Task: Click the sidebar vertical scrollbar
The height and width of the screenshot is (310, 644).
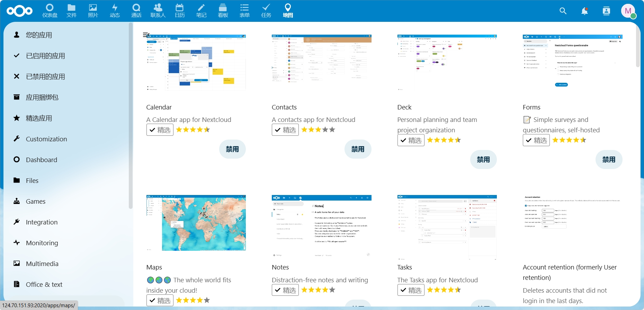Action: (131, 116)
